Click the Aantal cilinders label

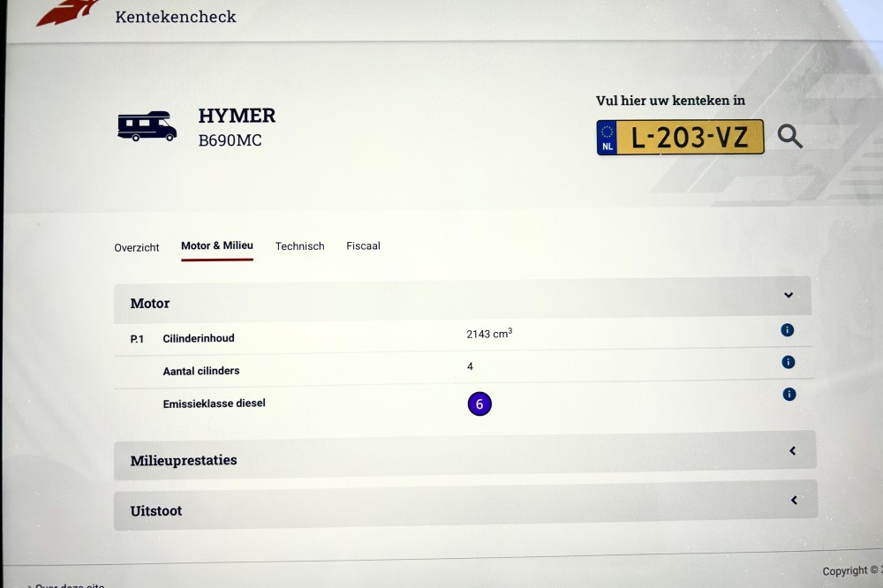pyautogui.click(x=201, y=371)
